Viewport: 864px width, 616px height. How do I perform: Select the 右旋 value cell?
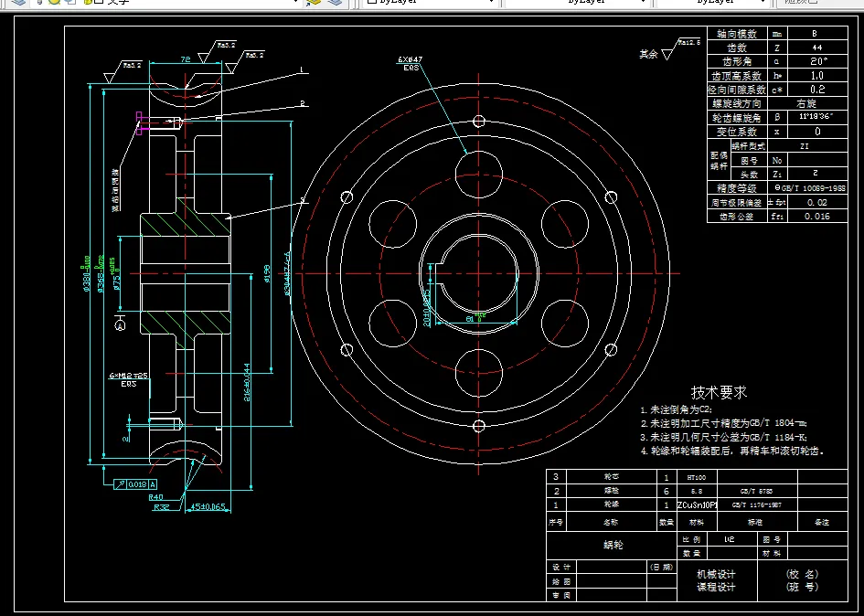click(x=806, y=103)
